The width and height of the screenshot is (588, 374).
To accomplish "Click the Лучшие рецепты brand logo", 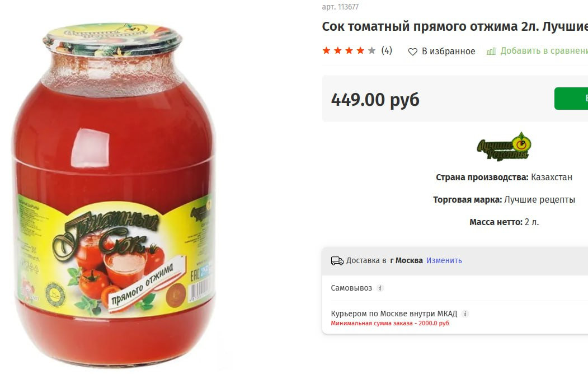I will pos(504,146).
